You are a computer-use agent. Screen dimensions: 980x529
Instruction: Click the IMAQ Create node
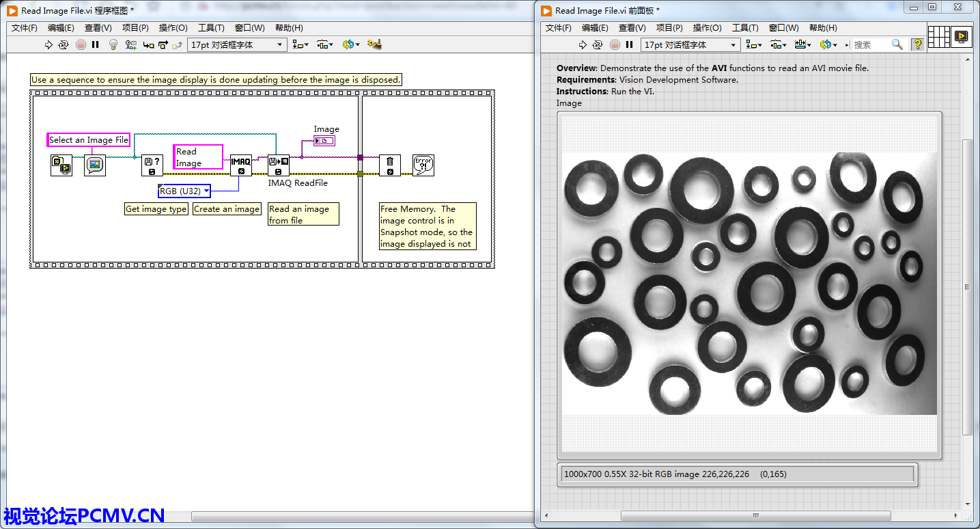tap(240, 165)
